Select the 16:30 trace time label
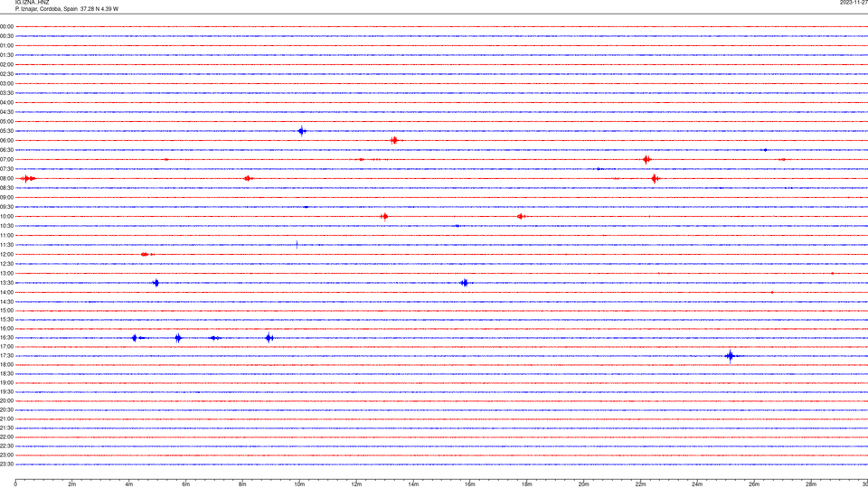 coord(6,337)
